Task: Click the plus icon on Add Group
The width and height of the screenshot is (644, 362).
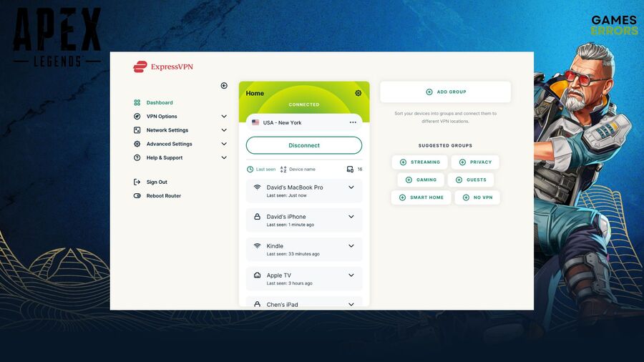Action: [429, 92]
